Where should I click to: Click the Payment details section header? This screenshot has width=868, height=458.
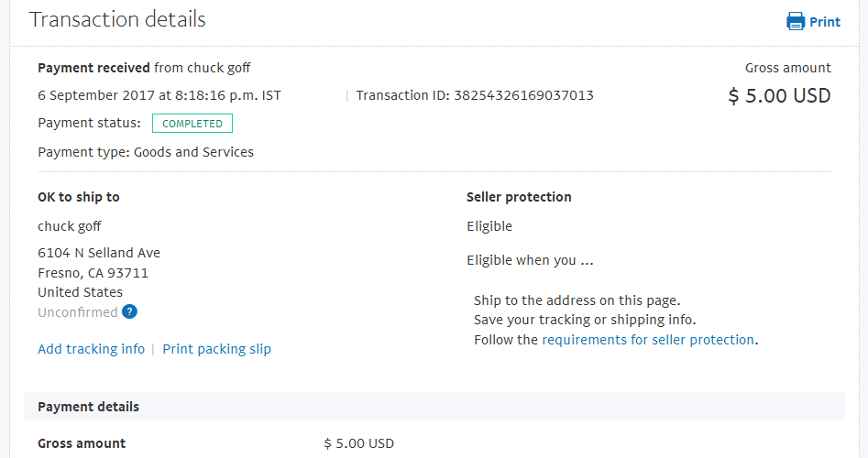point(434,406)
